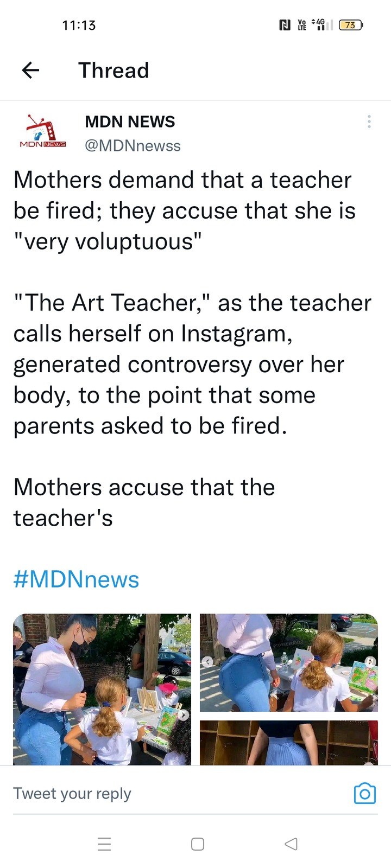Tap the back arrow in the header
391x868 pixels.
click(x=31, y=70)
